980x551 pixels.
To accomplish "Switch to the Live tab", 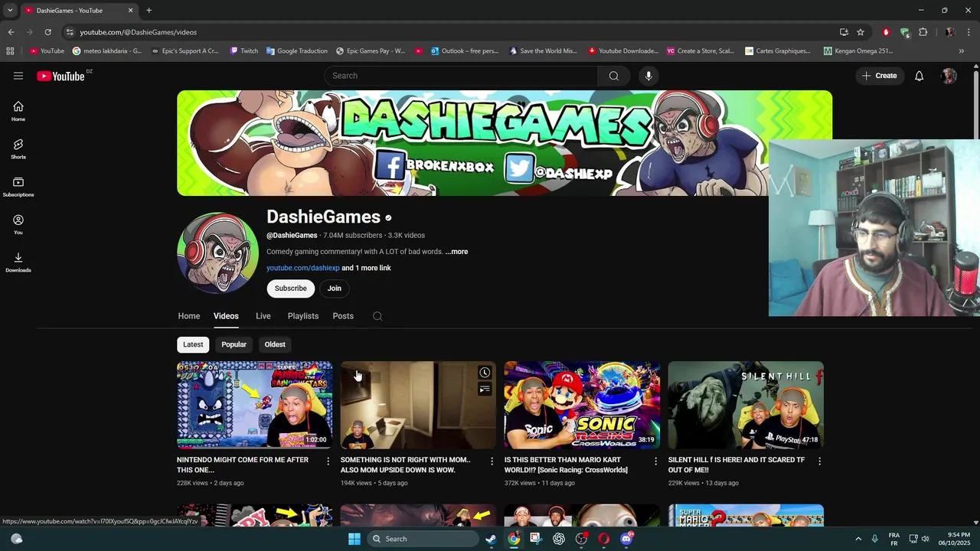I will point(263,316).
